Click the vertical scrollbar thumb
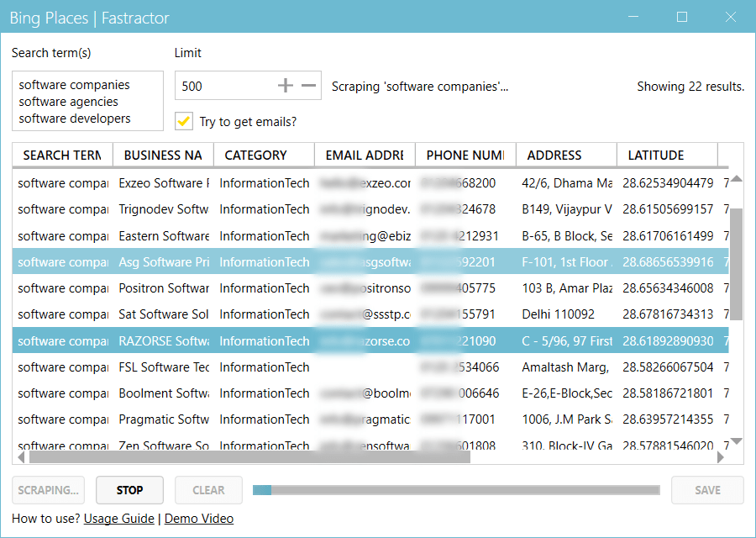This screenshot has width=756, height=538. coord(736,264)
